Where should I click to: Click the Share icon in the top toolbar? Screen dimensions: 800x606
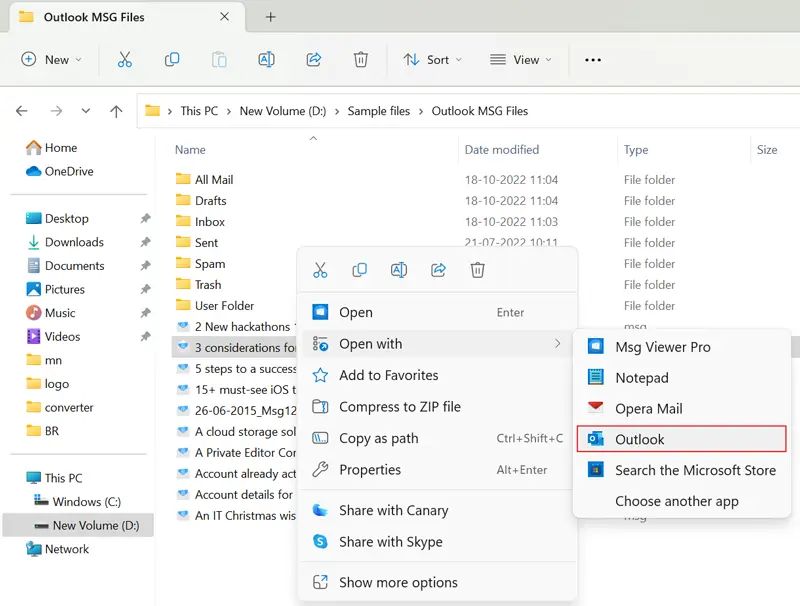pos(313,60)
